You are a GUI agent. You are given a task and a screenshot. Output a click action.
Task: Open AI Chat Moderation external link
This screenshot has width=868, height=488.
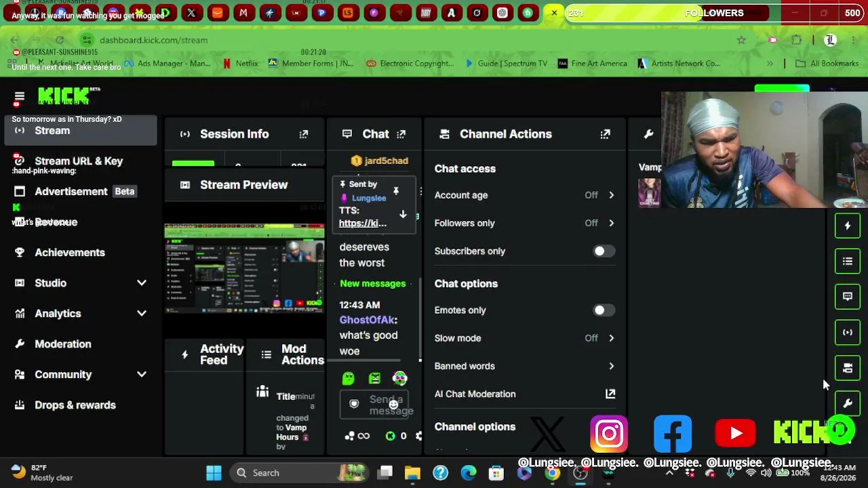click(x=610, y=394)
